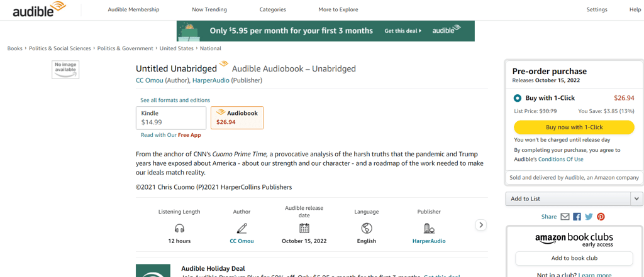Image resolution: width=644 pixels, height=277 pixels.
Task: Click October 15, 2022 release date value
Action: point(304,241)
